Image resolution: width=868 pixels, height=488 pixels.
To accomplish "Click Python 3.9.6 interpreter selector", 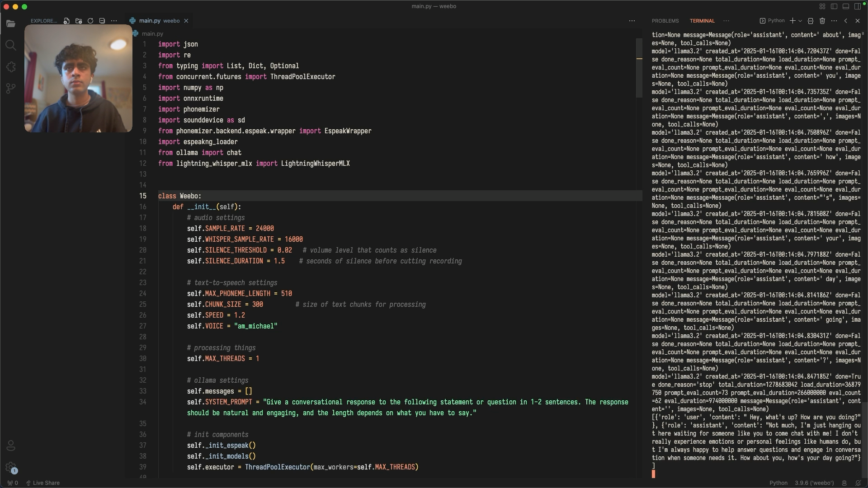I will click(x=814, y=483).
